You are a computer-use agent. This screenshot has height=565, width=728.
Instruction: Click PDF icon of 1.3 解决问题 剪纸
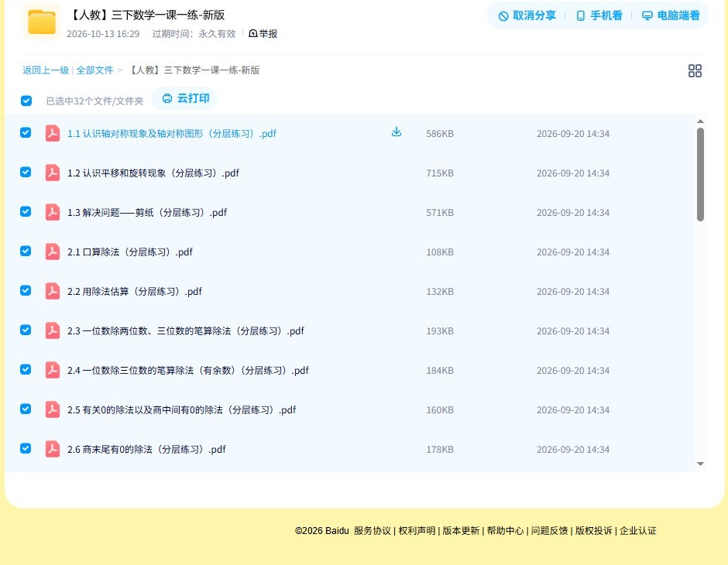[x=53, y=212]
